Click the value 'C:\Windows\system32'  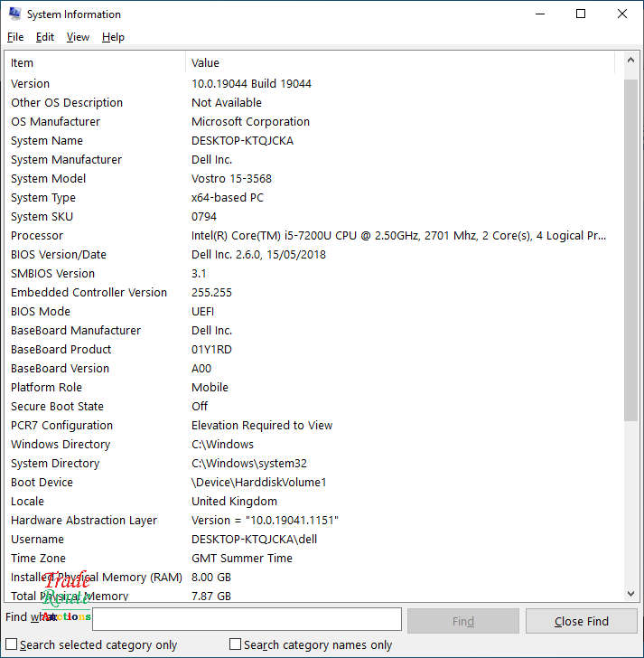point(249,464)
